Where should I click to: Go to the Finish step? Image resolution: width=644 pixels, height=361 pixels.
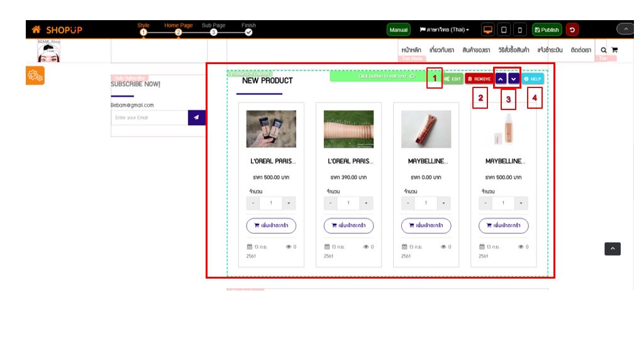pos(248,32)
